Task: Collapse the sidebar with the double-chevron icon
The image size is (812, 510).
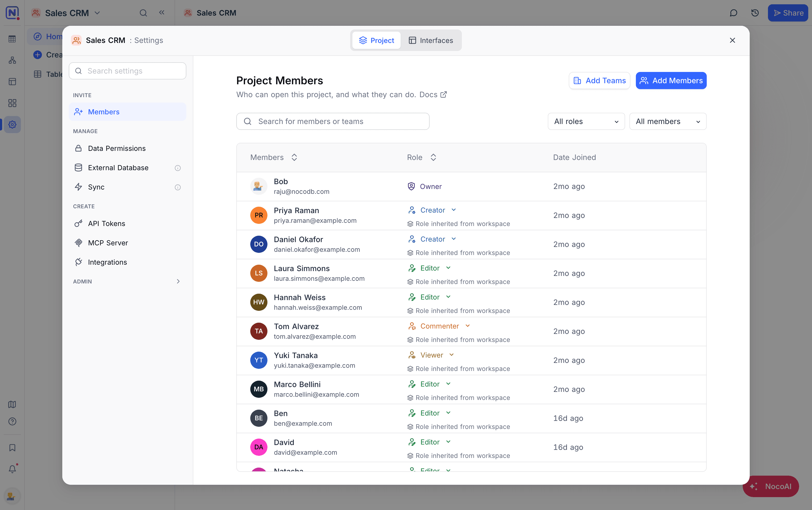Action: pos(162,12)
